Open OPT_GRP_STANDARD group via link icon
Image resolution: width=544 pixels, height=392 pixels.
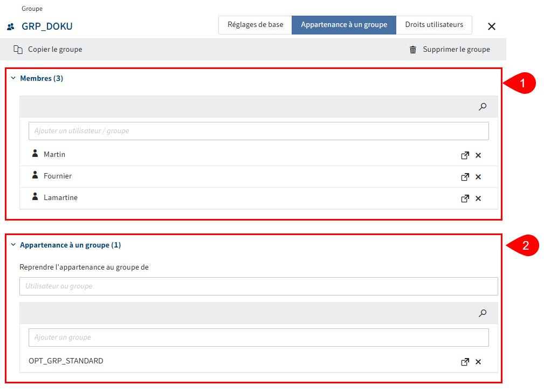[465, 362]
